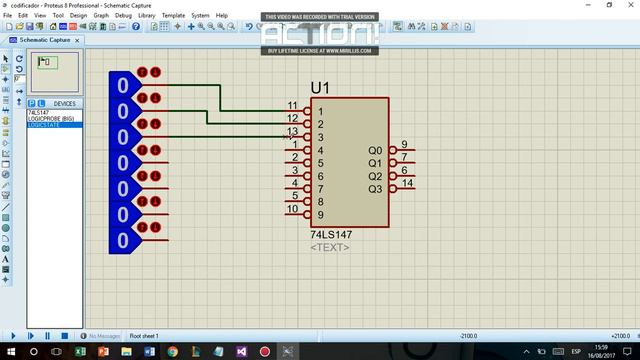Start the simulation with Play
This screenshot has width=640, height=360.
pos(13,336)
